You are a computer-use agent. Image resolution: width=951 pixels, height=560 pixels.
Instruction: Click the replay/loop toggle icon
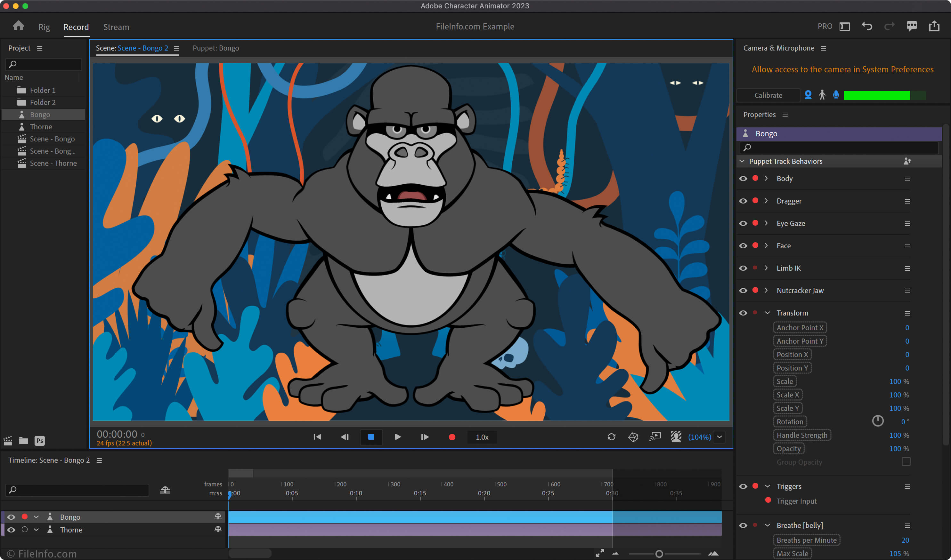pos(612,437)
